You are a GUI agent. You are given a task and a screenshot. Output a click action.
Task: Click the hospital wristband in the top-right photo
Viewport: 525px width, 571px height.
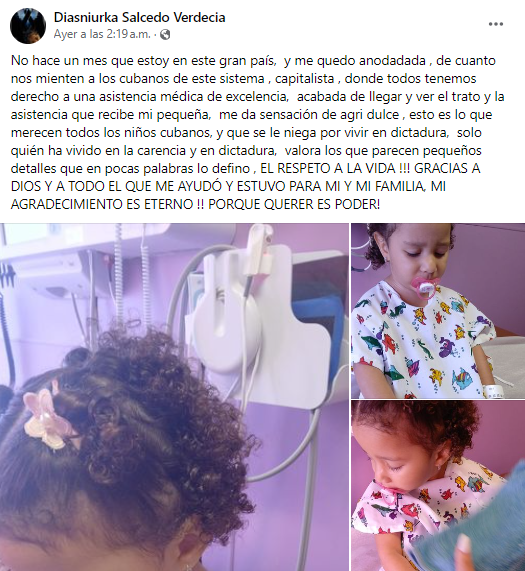[x=494, y=391]
